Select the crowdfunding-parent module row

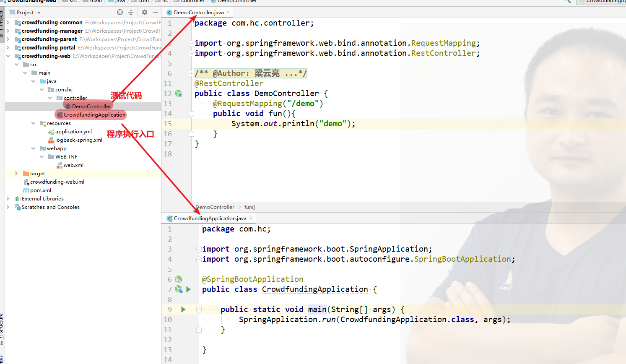tap(83, 39)
